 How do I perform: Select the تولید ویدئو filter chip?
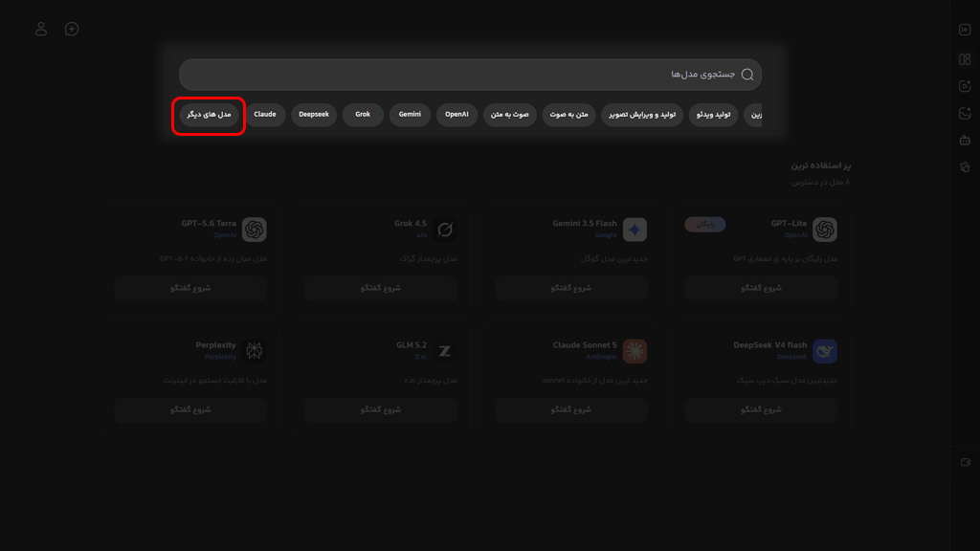click(713, 115)
